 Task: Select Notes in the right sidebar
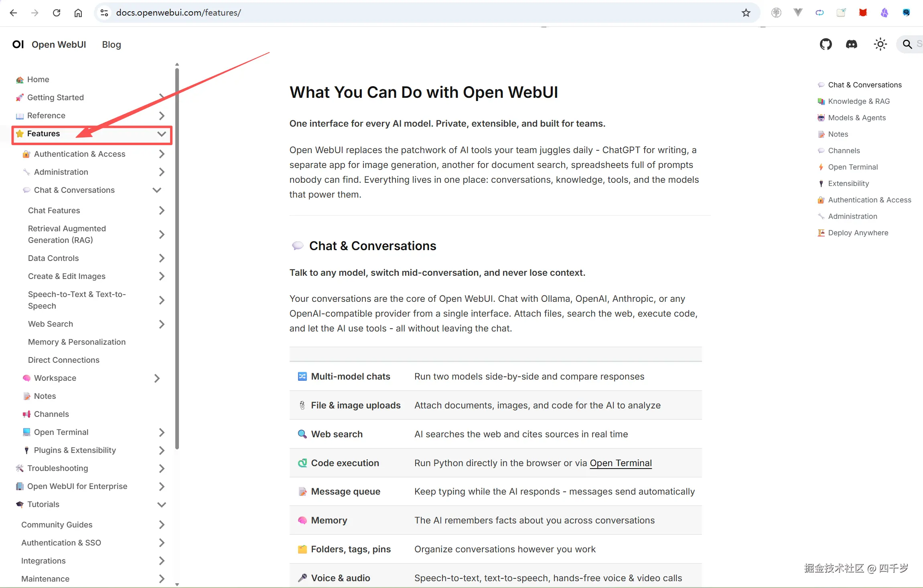[838, 134]
